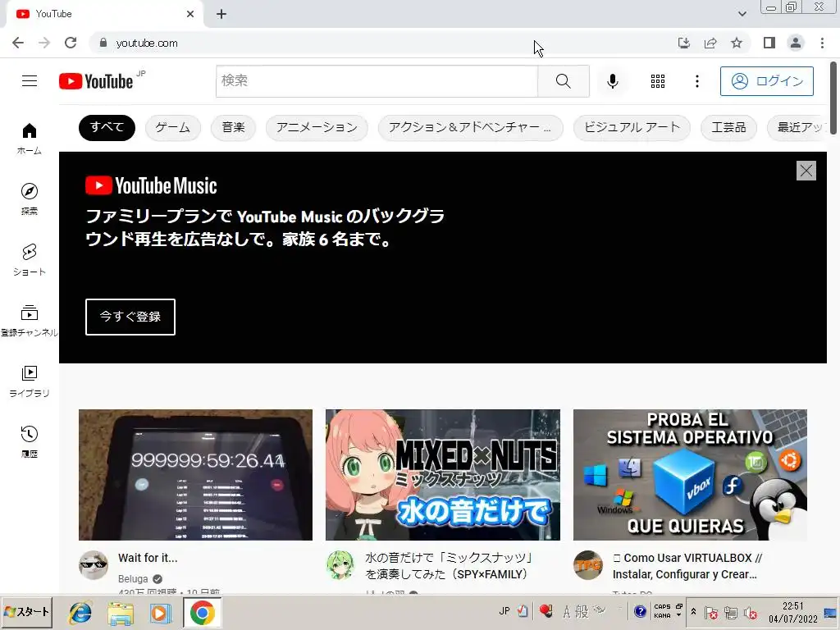Image resolution: width=840 pixels, height=630 pixels.
Task: Close the YouTube browser tab
Action: (190, 14)
